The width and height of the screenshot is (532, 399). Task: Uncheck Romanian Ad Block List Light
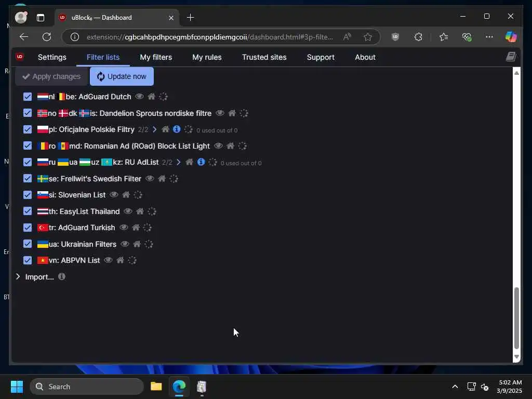(x=28, y=146)
